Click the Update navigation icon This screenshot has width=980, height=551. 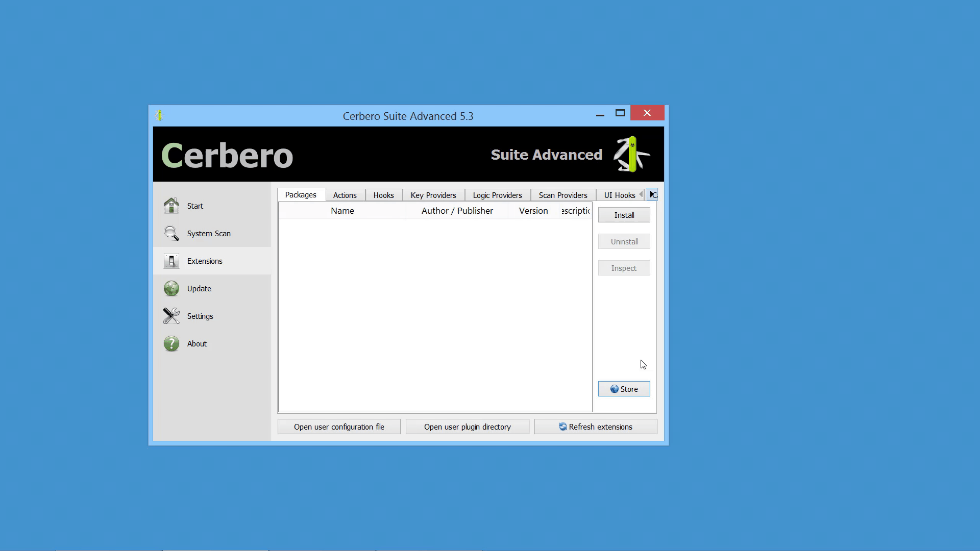[171, 289]
